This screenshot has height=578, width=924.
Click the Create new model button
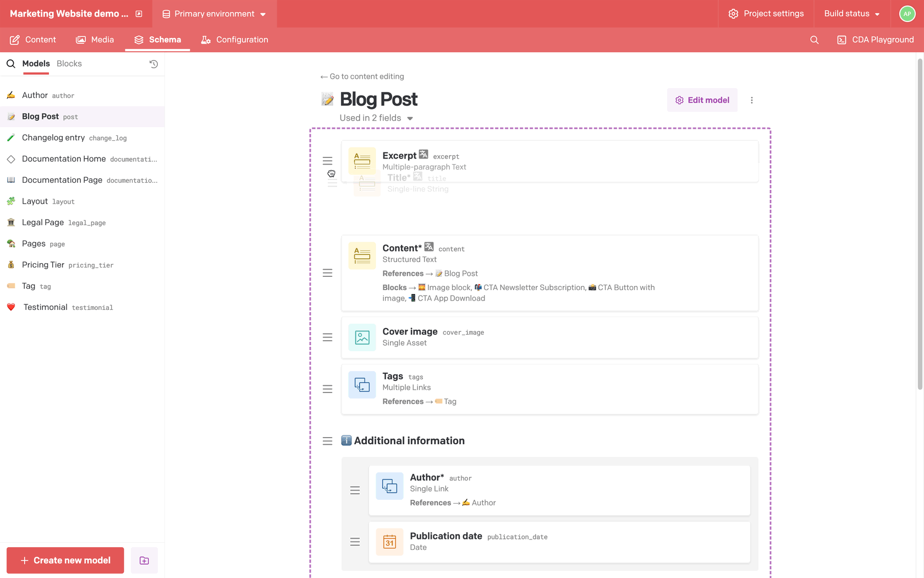65,560
